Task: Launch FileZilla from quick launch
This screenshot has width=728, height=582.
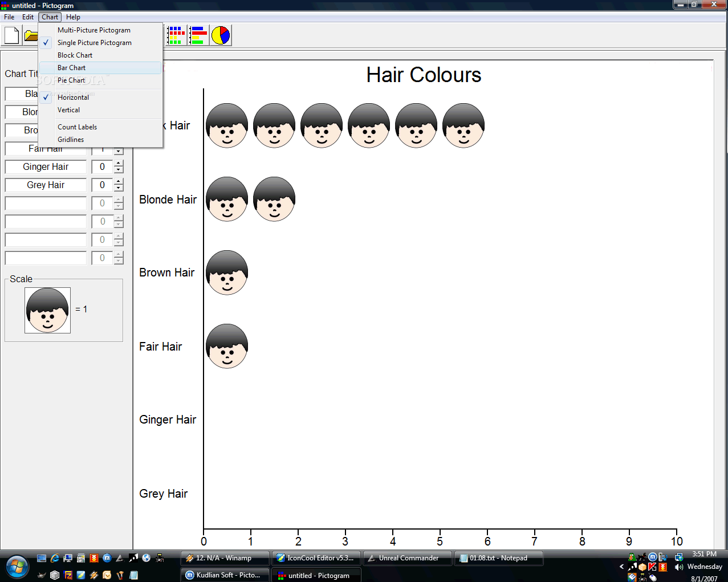Action: (x=68, y=575)
